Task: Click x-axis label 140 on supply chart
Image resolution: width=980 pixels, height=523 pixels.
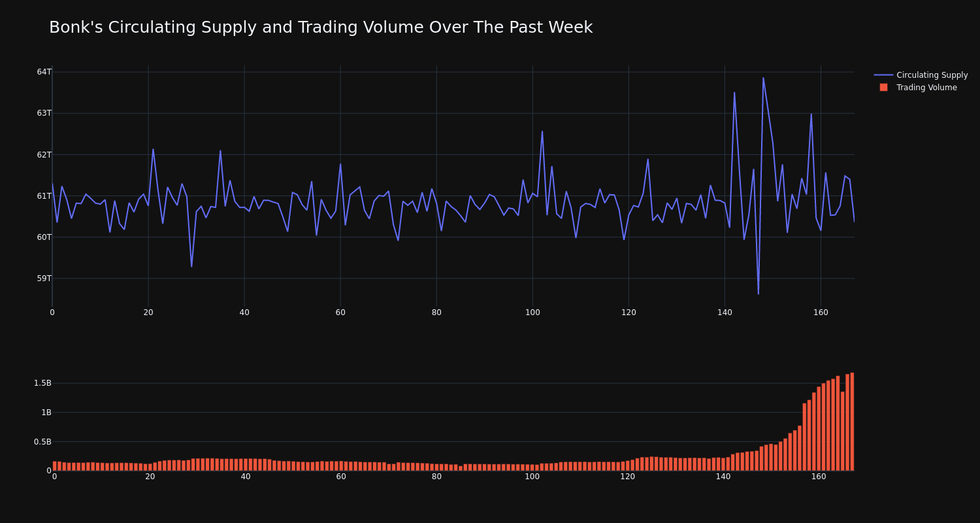Action: tap(725, 312)
